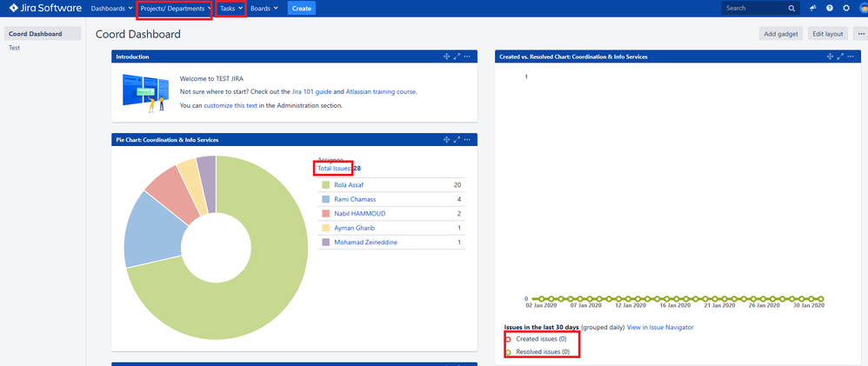Maximize the Pie Chart gadget
This screenshot has height=366, width=868.
pos(457,140)
